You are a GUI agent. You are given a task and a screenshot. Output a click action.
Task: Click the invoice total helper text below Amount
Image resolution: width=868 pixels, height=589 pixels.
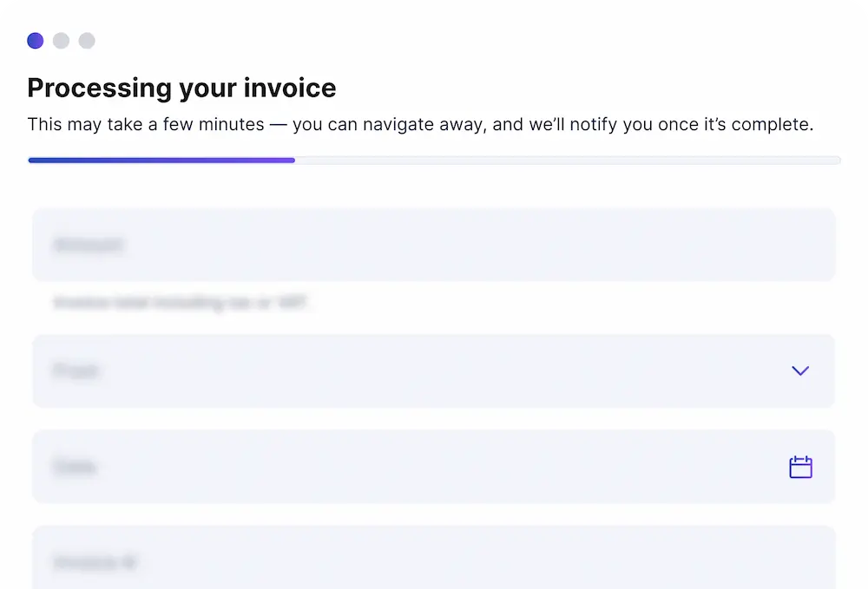tap(181, 304)
